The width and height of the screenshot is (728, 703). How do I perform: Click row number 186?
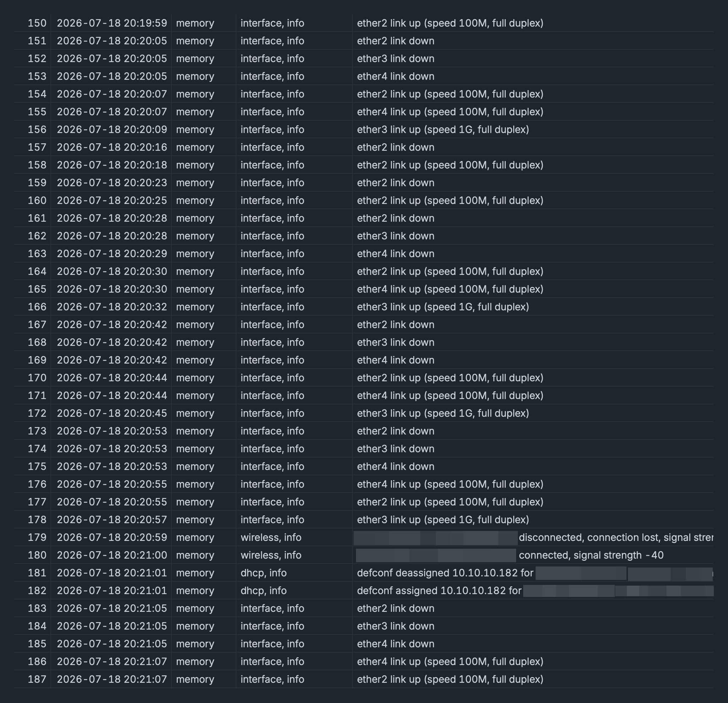point(37,662)
